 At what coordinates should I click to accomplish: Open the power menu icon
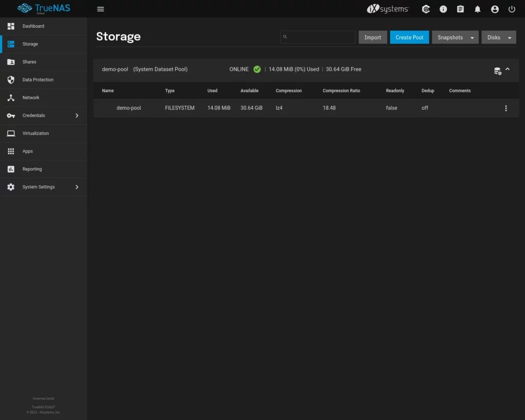click(x=512, y=9)
